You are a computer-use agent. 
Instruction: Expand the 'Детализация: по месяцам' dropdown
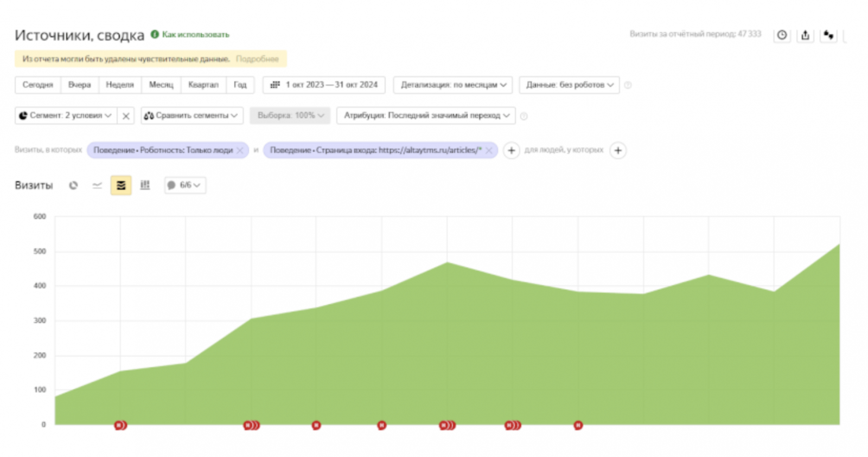453,85
